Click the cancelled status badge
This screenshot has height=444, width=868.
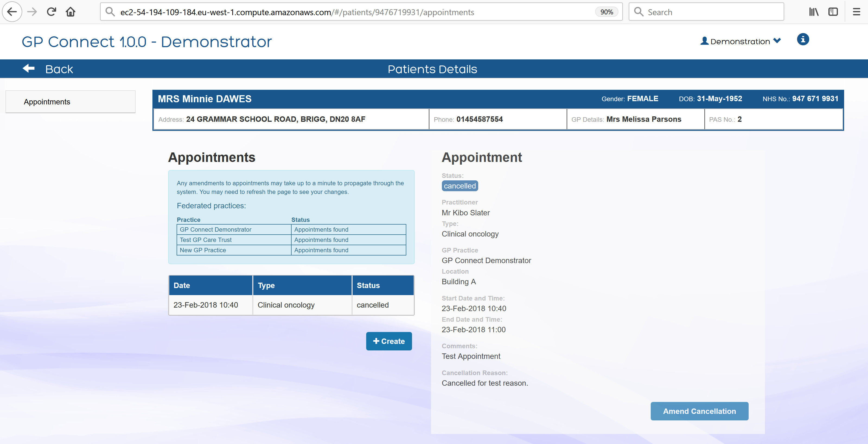tap(459, 186)
